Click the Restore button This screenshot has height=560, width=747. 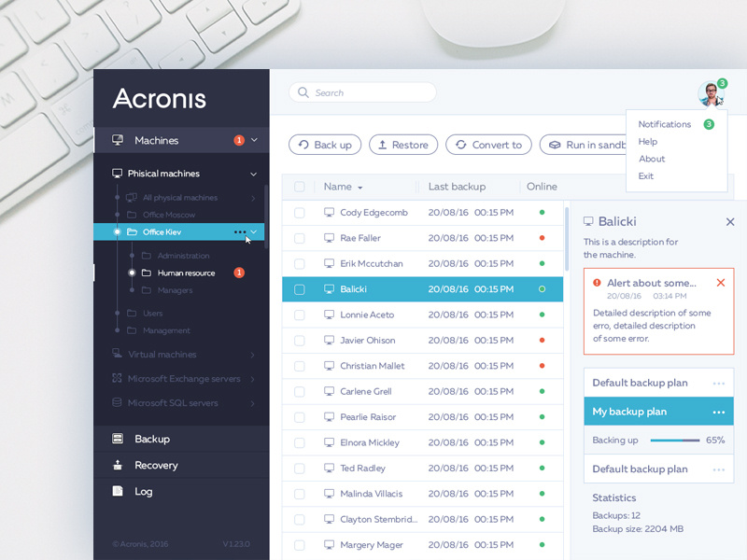403,145
